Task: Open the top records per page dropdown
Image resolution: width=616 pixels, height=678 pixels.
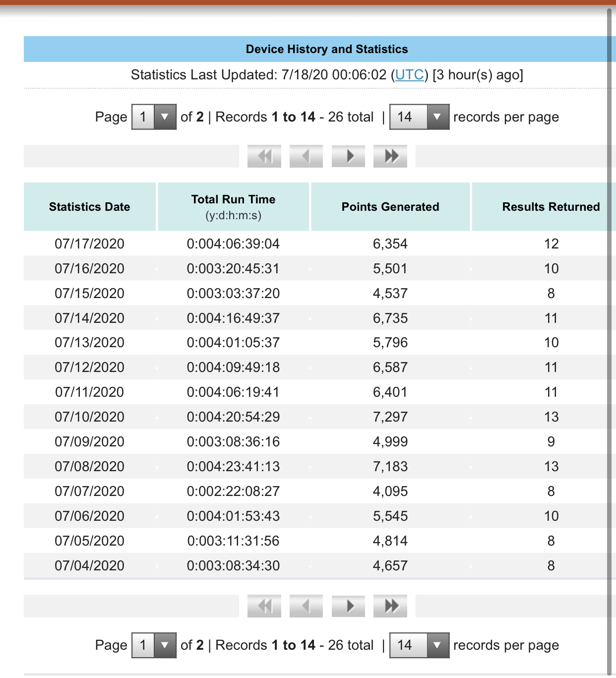Action: [x=419, y=117]
